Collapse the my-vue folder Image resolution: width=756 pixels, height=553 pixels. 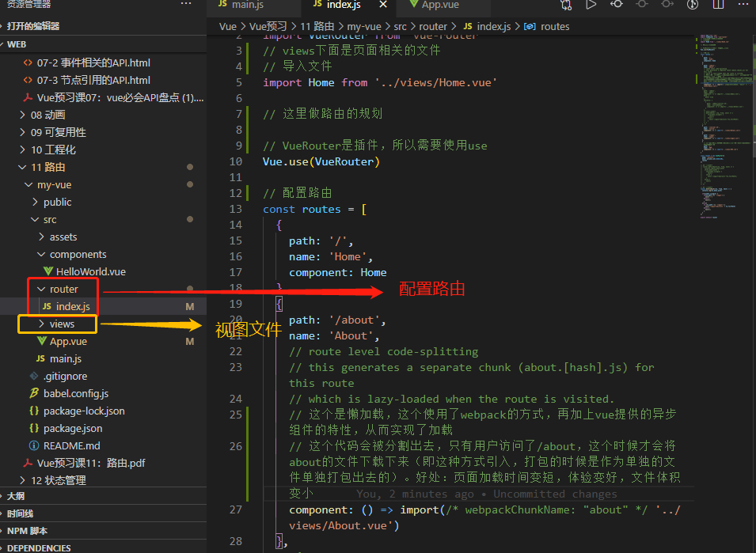pos(28,184)
